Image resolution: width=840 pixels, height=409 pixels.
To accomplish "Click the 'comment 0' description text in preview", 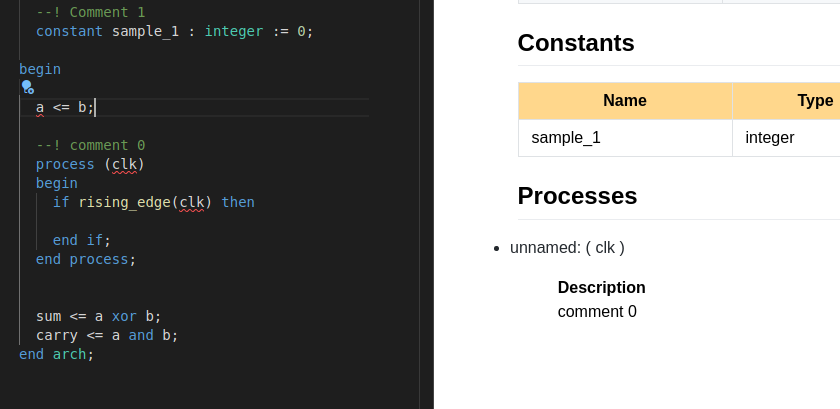I will point(597,312).
